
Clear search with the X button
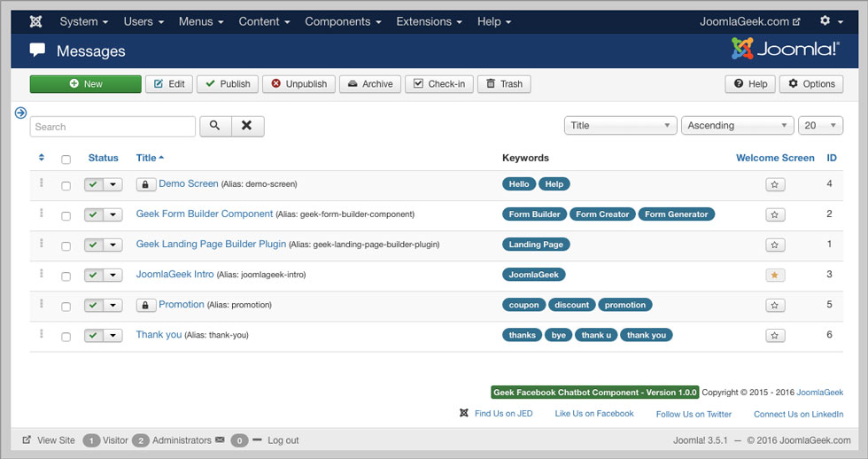pyautogui.click(x=247, y=126)
